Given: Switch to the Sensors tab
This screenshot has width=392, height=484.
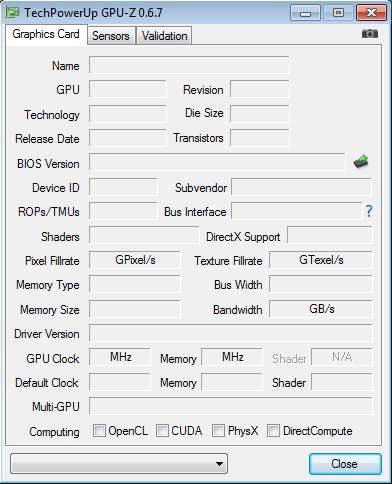Looking at the screenshot, I should click(x=111, y=36).
